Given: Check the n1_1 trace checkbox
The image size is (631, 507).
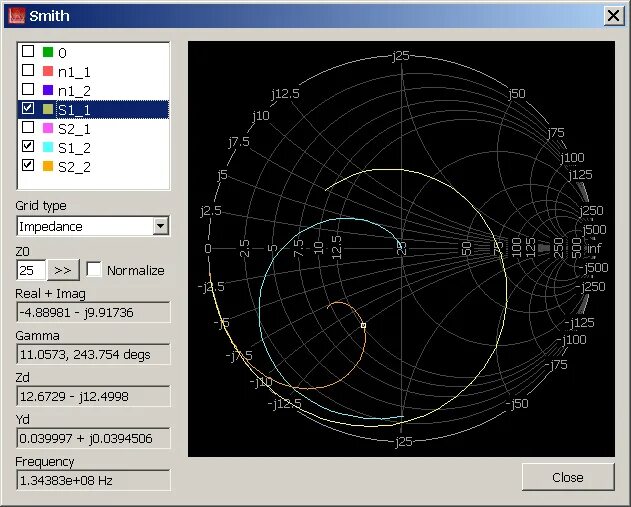Looking at the screenshot, I should click(28, 70).
